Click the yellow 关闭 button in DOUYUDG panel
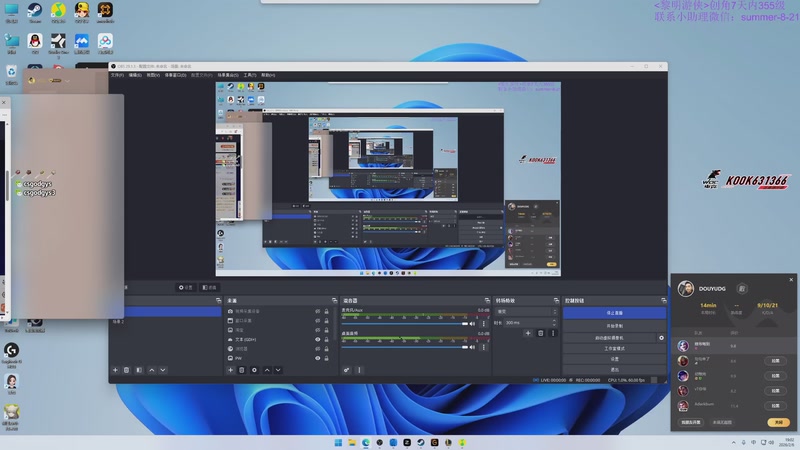 click(778, 422)
